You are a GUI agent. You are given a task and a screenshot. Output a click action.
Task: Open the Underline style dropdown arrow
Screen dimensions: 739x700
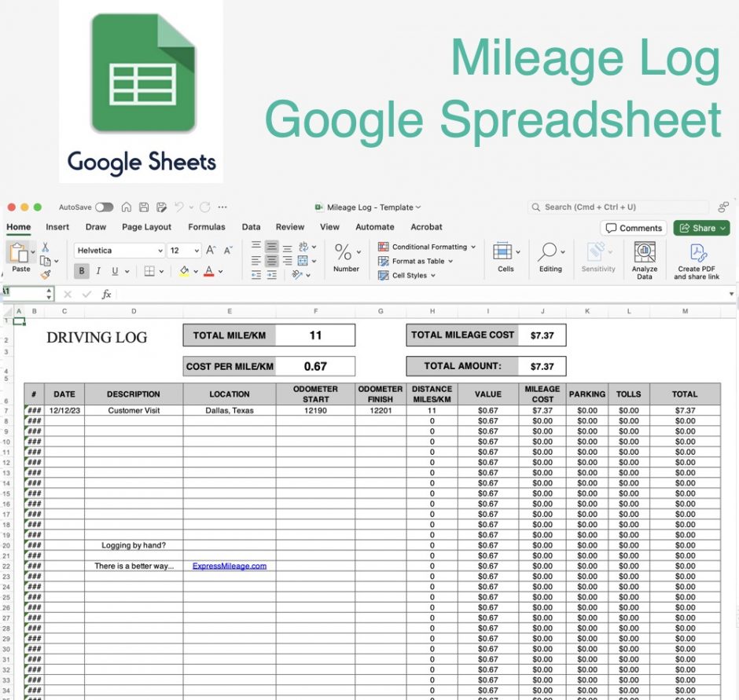(x=127, y=271)
